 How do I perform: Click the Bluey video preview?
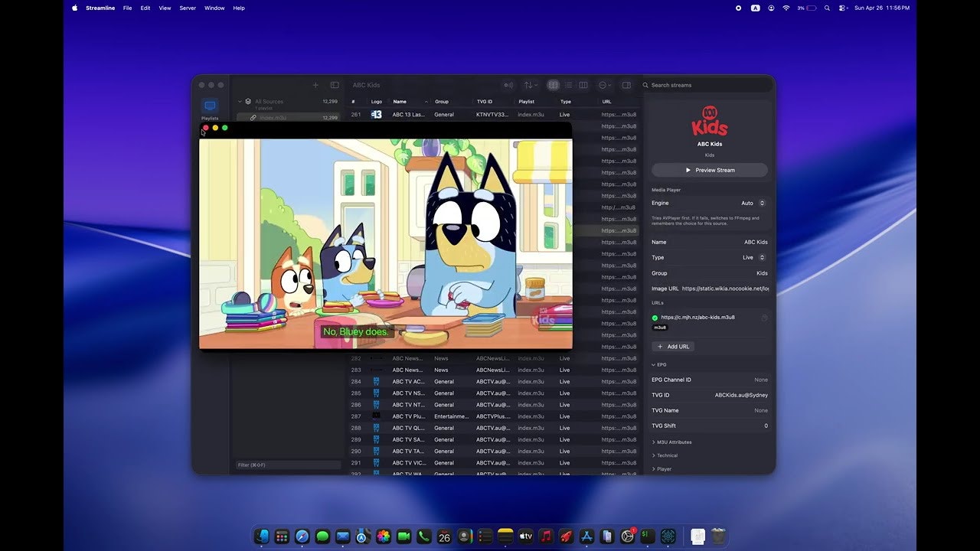(x=386, y=243)
